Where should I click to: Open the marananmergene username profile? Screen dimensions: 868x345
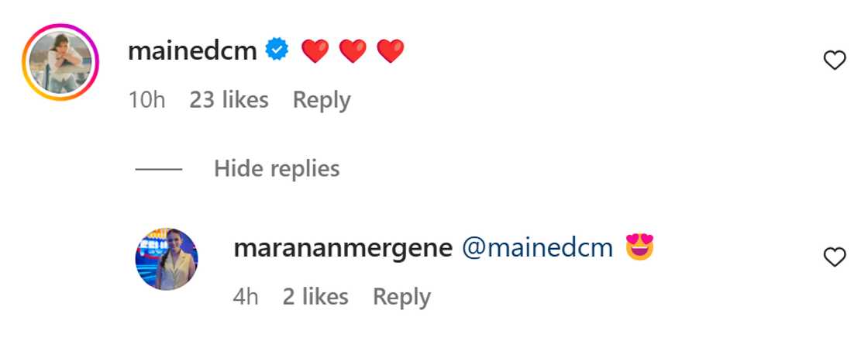coord(343,247)
